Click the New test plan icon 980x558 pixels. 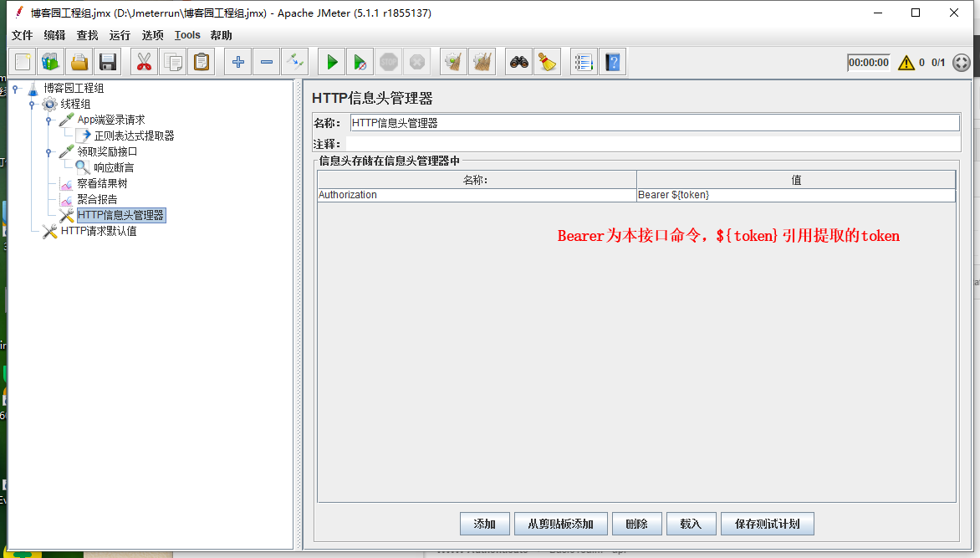pyautogui.click(x=23, y=62)
